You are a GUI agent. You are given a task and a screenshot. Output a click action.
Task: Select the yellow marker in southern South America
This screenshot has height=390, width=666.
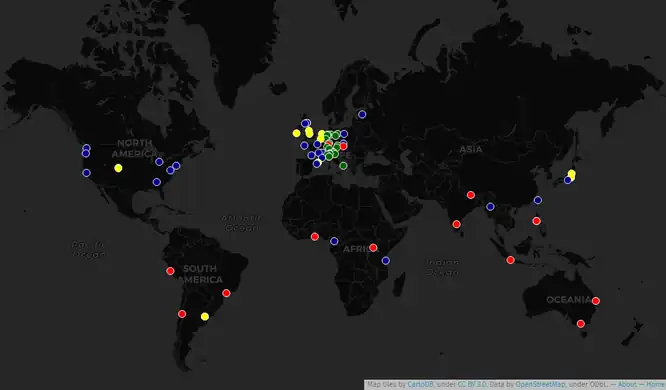(x=205, y=317)
